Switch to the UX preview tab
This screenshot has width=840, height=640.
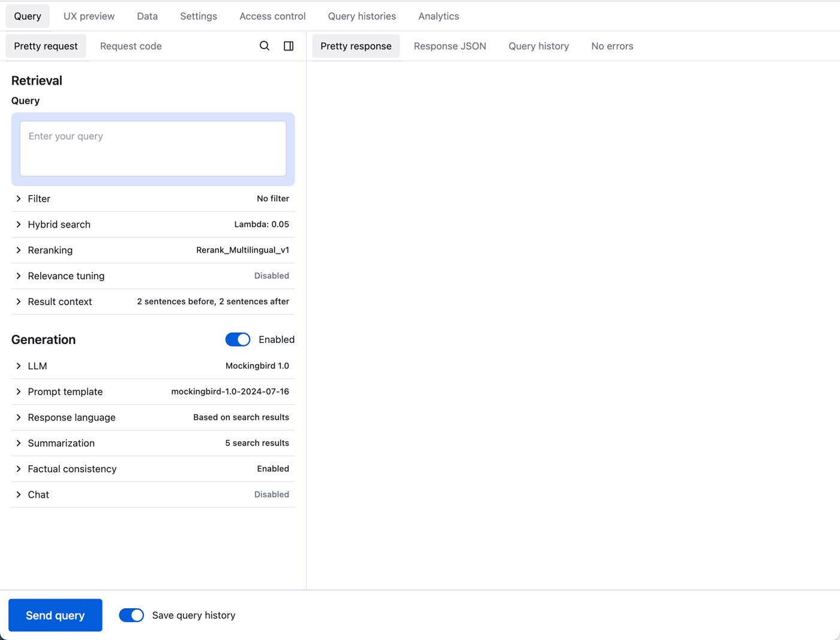(88, 16)
